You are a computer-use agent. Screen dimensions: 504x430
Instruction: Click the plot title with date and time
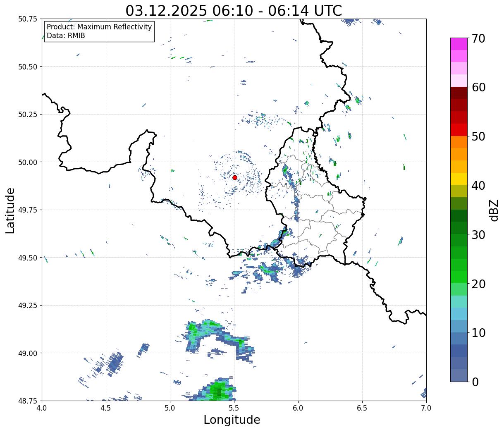click(x=234, y=10)
